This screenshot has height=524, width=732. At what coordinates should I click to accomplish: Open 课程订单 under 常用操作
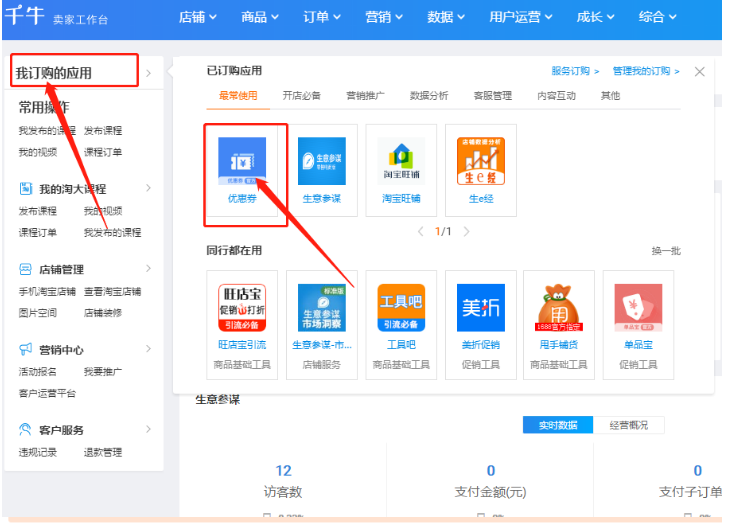click(103, 152)
